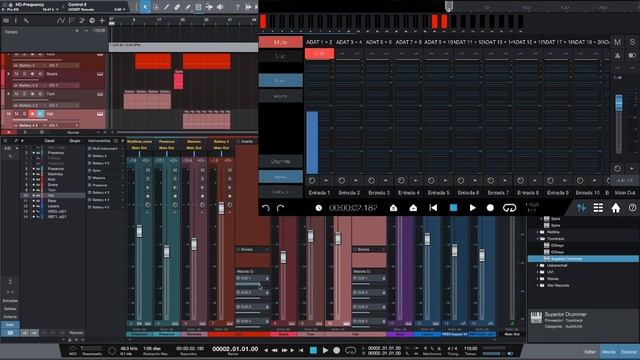Switch to the Canal column tab
Image resolution: width=640 pixels, height=360 pixels.
pyautogui.click(x=49, y=141)
